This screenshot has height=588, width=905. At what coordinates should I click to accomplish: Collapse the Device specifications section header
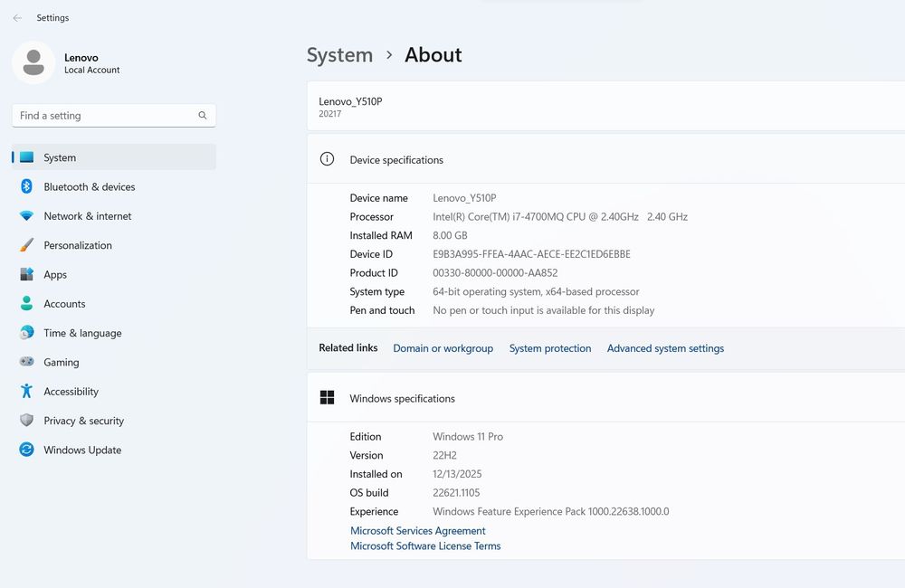point(396,160)
